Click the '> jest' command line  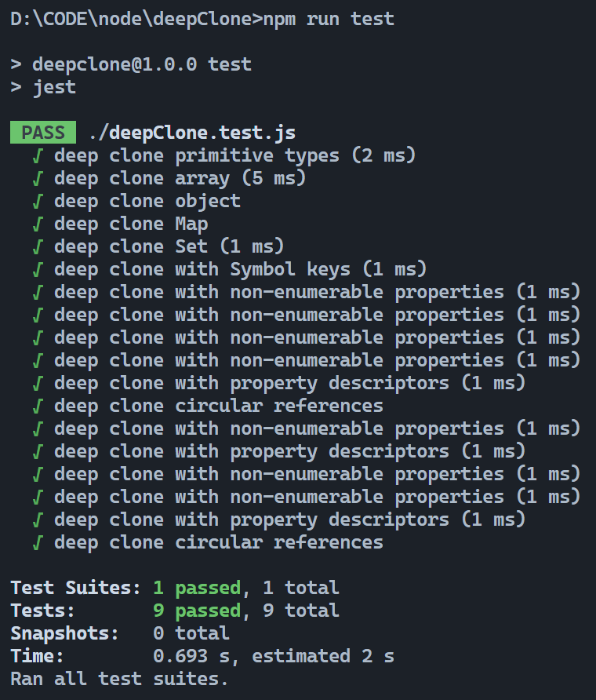pos(43,87)
